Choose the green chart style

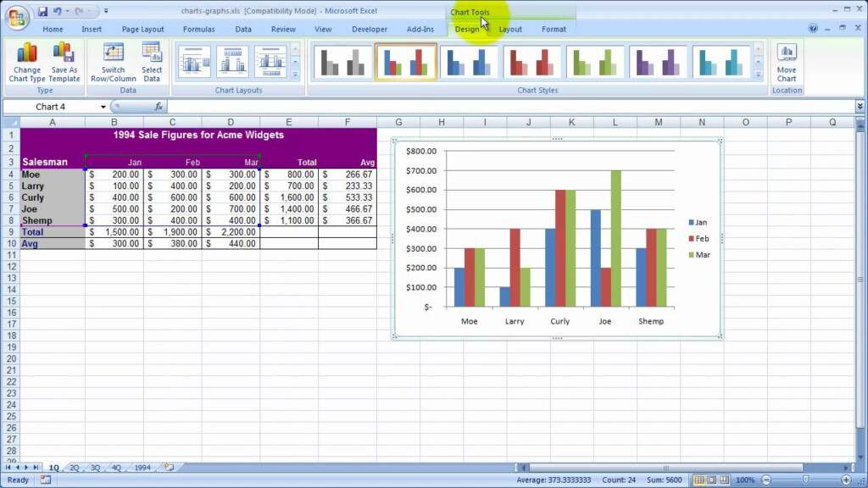[595, 62]
